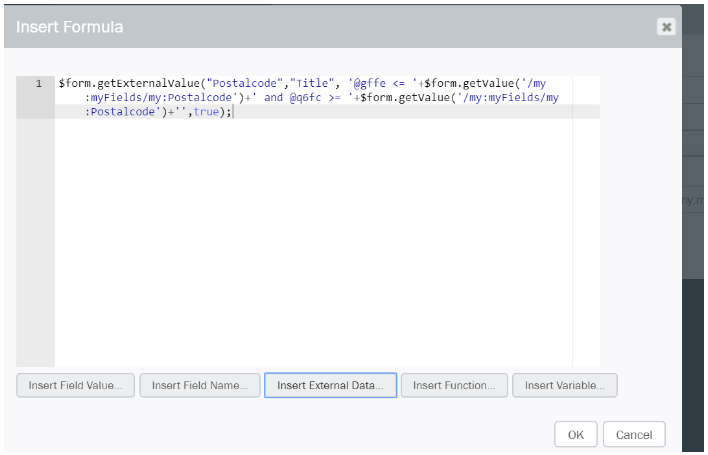Place cursor on the word 'and' in the formula
Screen dimensions: 708x455
[273, 98]
